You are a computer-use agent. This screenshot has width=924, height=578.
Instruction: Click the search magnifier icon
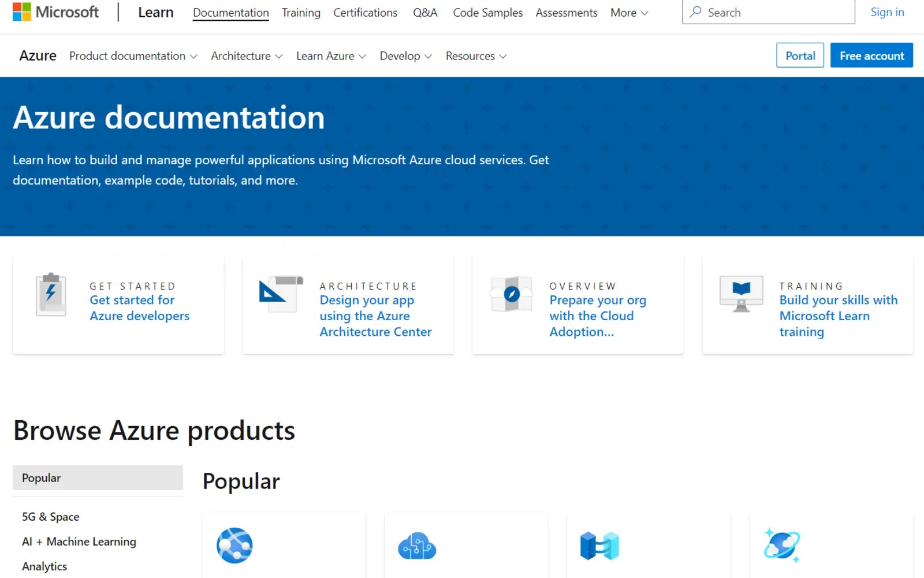696,12
